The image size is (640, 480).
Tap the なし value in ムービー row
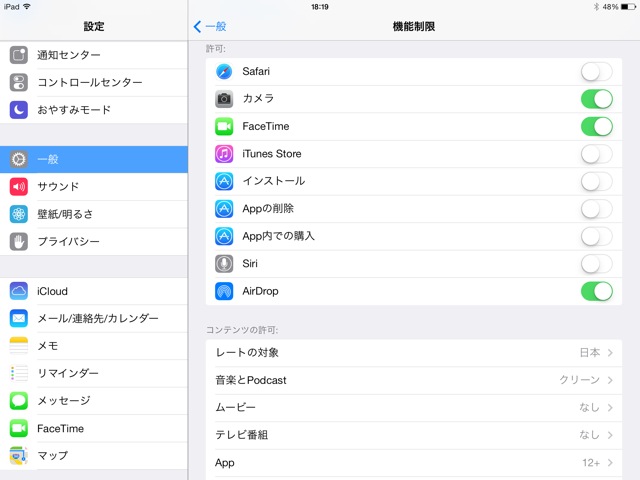(590, 407)
